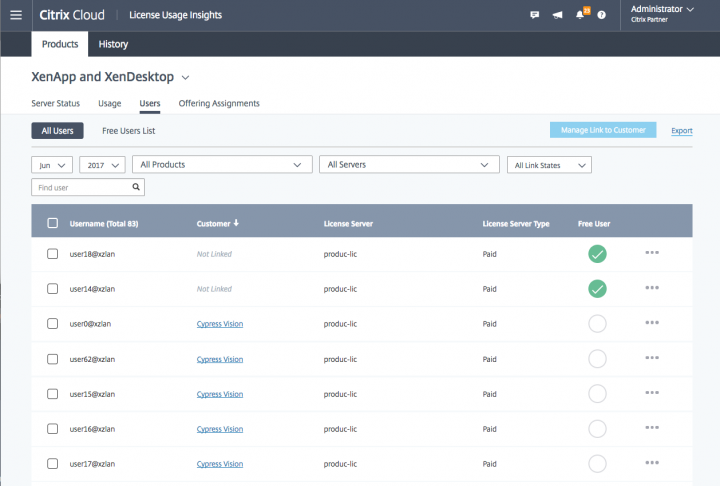The image size is (720, 486).
Task: Unmark user18@xzlan as Free User
Action: pyautogui.click(x=597, y=254)
